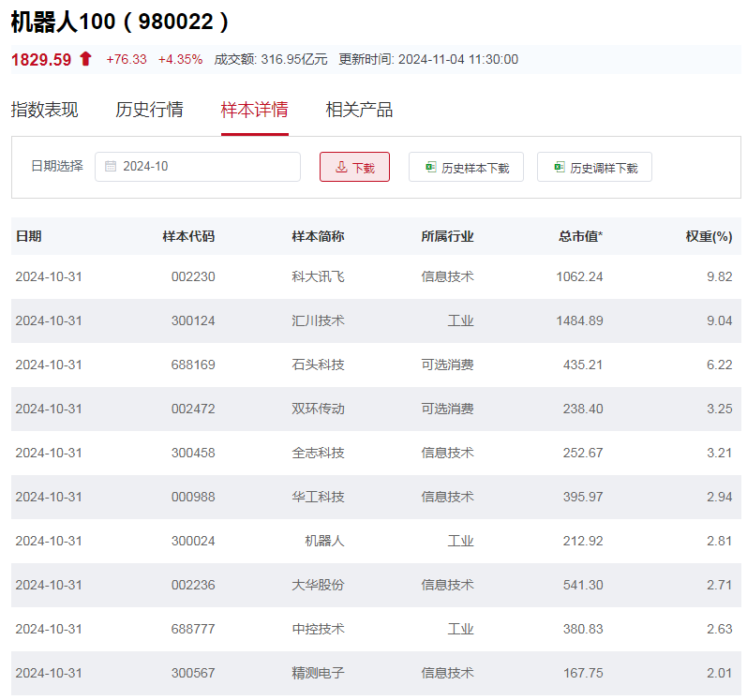Image resolution: width=747 pixels, height=700 pixels.
Task: Click the Excel icon beside 历史调样下载
Action: [x=560, y=167]
